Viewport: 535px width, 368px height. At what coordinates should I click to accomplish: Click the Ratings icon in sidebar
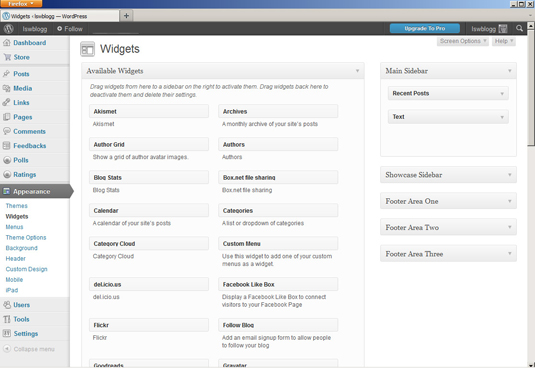click(x=6, y=174)
